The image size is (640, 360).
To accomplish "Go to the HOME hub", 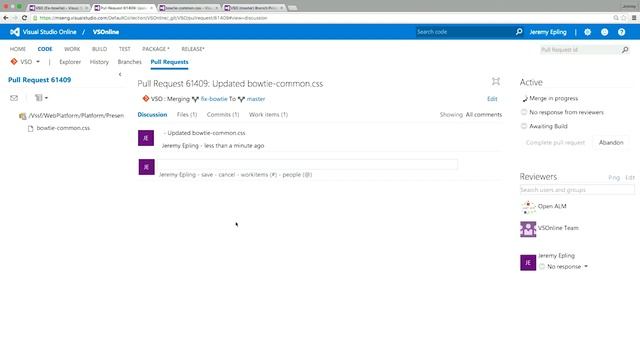I will tap(18, 49).
